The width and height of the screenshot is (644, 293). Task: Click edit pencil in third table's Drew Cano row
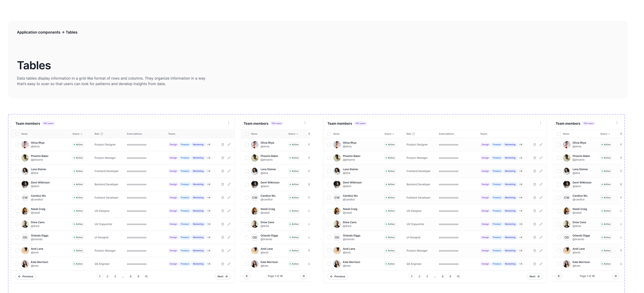(541, 224)
